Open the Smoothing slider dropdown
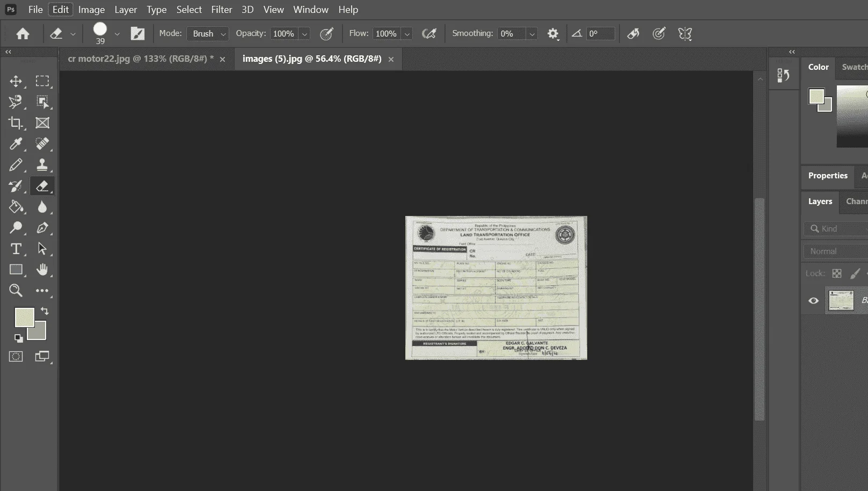The width and height of the screenshot is (868, 491). click(532, 34)
